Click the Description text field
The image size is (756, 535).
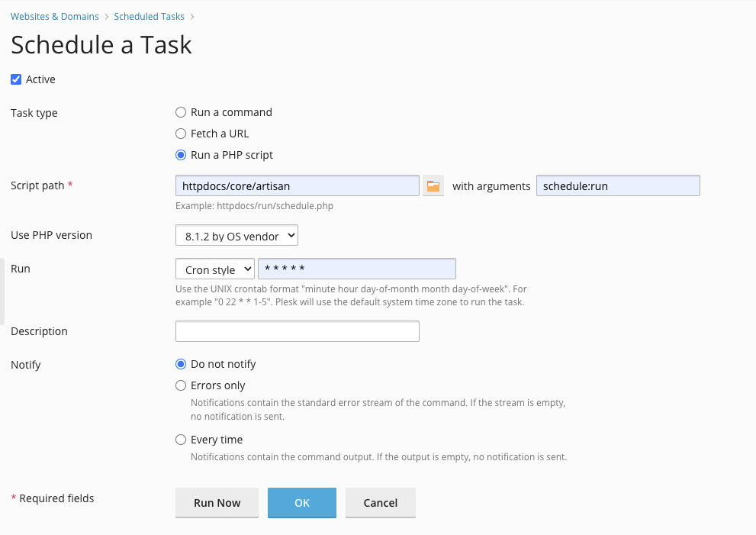(x=298, y=331)
